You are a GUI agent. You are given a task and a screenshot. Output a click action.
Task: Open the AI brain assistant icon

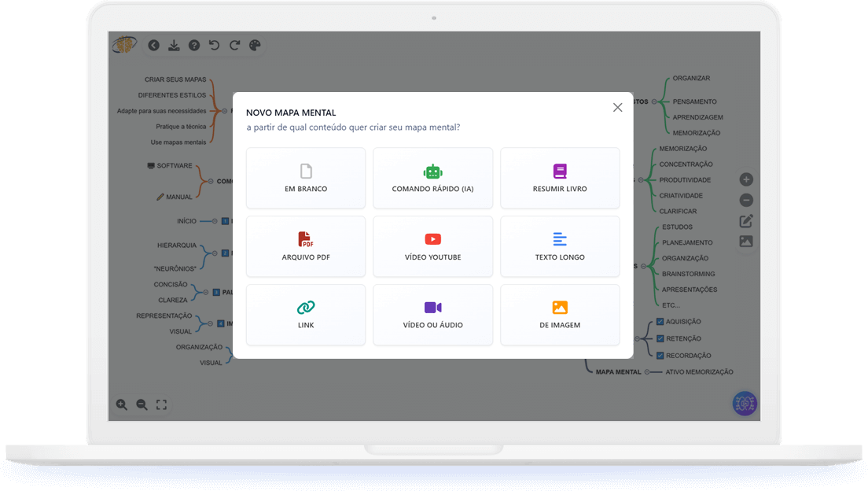point(744,403)
